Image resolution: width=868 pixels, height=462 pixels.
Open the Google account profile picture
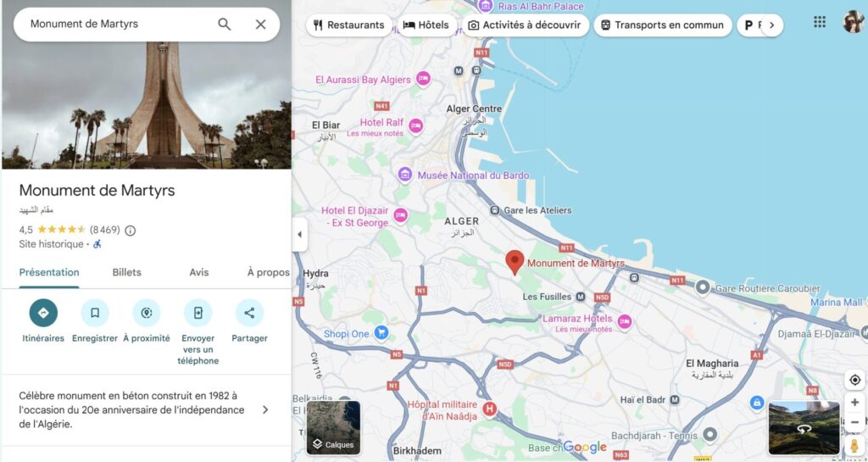853,21
